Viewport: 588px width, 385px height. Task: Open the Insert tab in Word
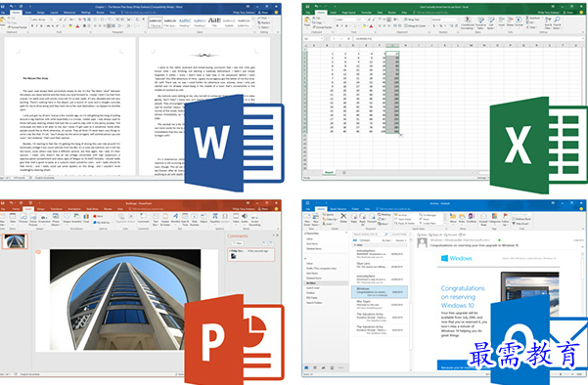[x=28, y=13]
